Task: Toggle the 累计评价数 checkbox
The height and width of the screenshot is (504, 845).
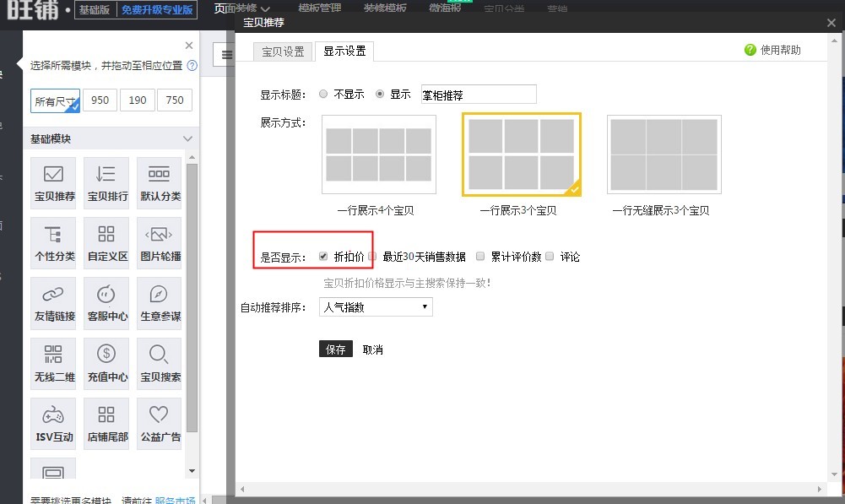Action: pyautogui.click(x=480, y=256)
